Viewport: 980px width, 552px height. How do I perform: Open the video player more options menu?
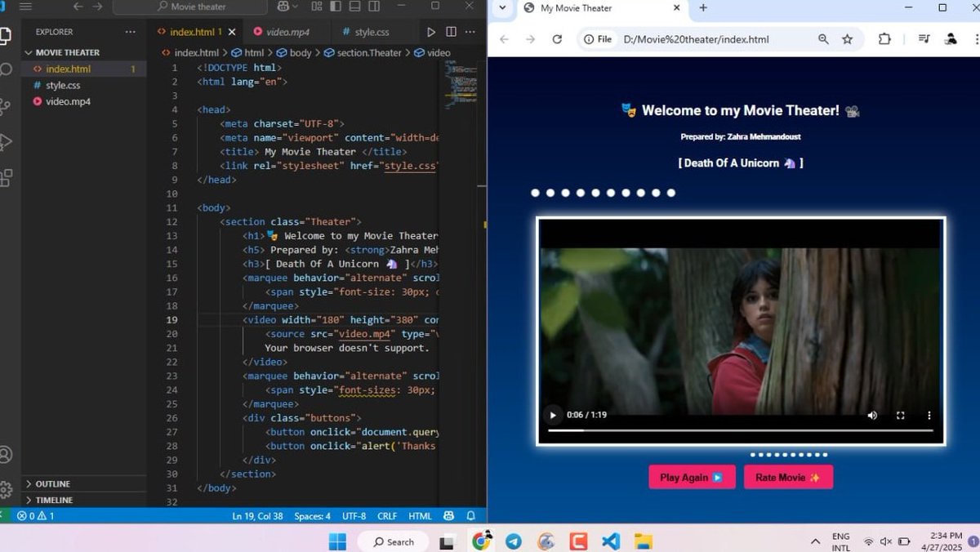929,416
